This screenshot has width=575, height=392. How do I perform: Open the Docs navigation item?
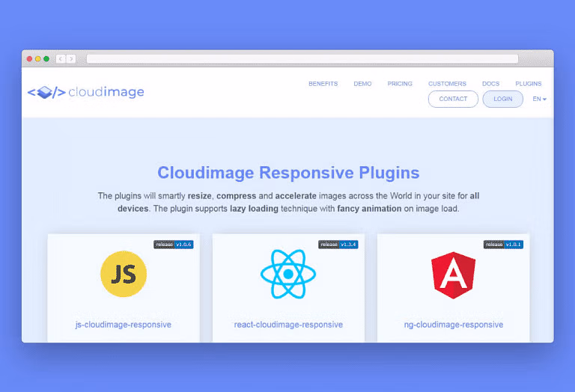point(490,84)
